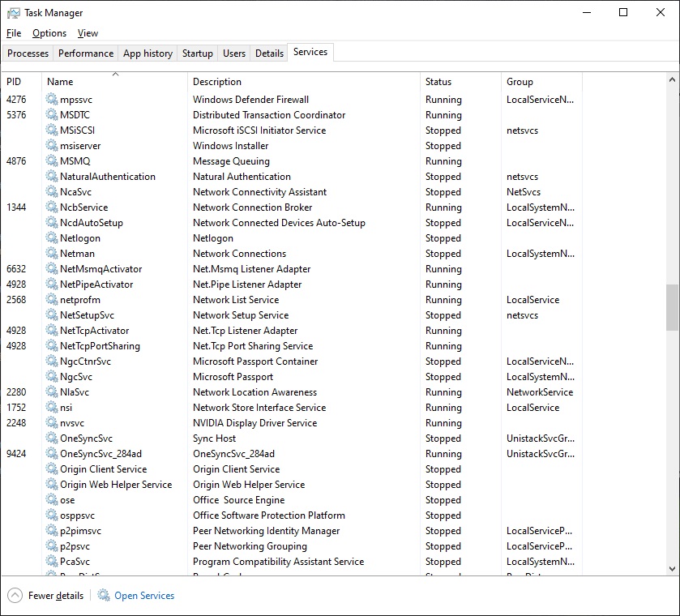Screen dimensions: 680x616
Task: Click the NetworkService group cell
Action: click(x=540, y=392)
